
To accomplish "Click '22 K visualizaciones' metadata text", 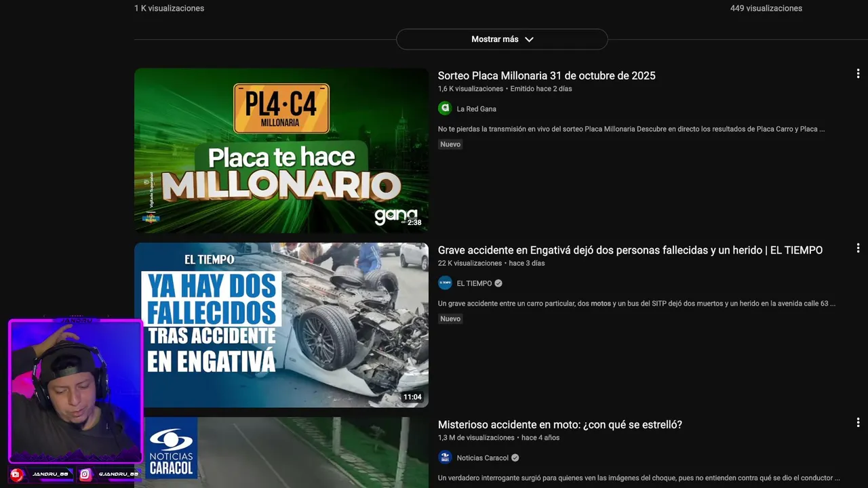I will 470,263.
